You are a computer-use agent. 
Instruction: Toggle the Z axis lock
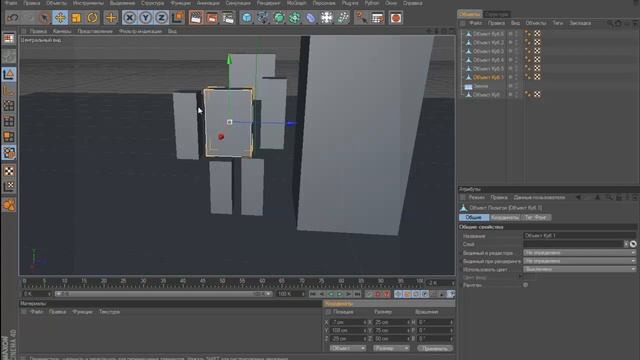coord(161,18)
